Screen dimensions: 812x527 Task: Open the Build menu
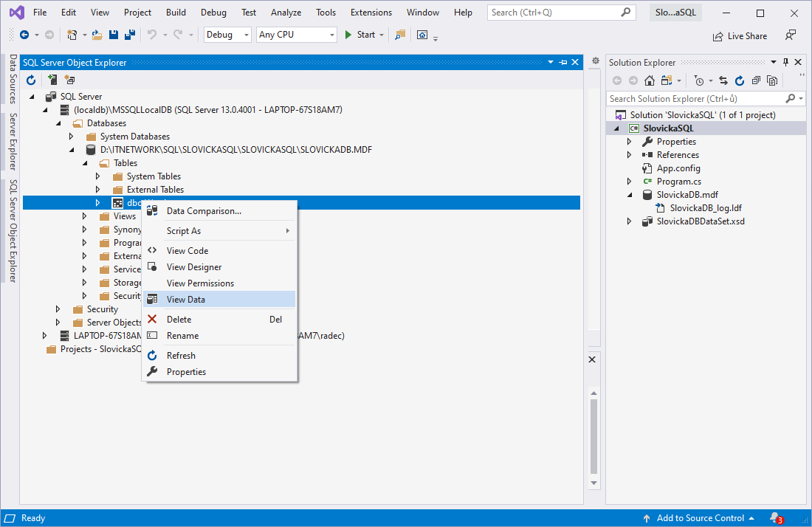176,13
